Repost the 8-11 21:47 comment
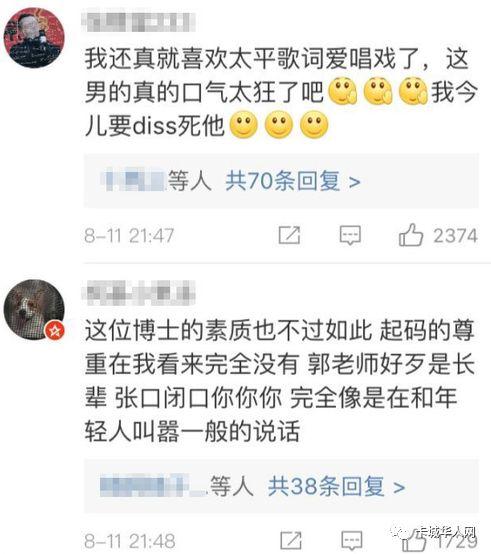Screen dimensions: 491x554 pos(289,235)
